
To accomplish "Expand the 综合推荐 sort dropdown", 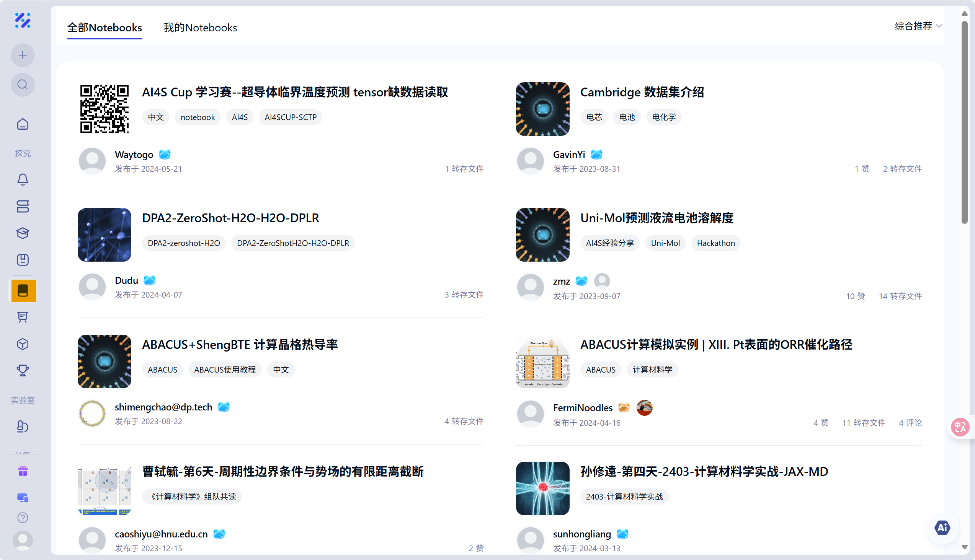I will (x=918, y=26).
